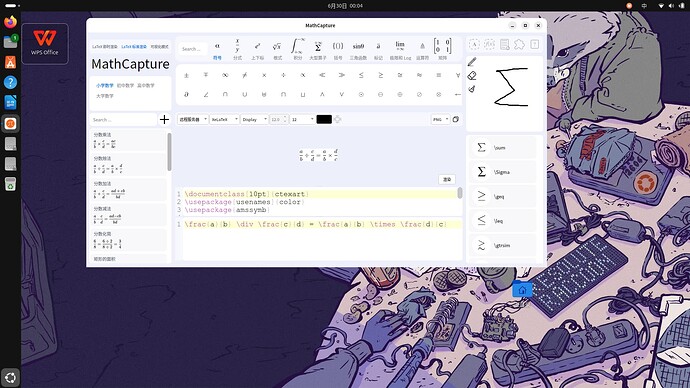
Task: Open the sinθ trigonometric functions tab
Action: coord(358,49)
